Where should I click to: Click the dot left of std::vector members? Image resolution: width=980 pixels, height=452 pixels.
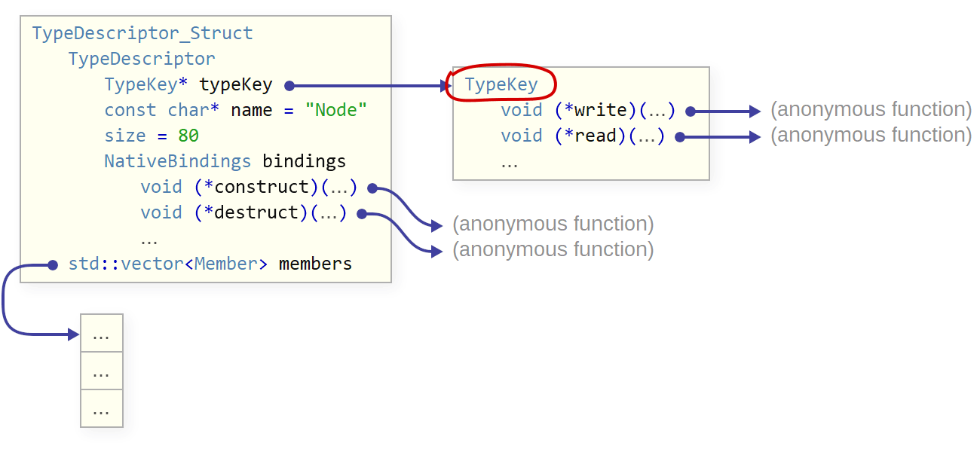click(53, 264)
